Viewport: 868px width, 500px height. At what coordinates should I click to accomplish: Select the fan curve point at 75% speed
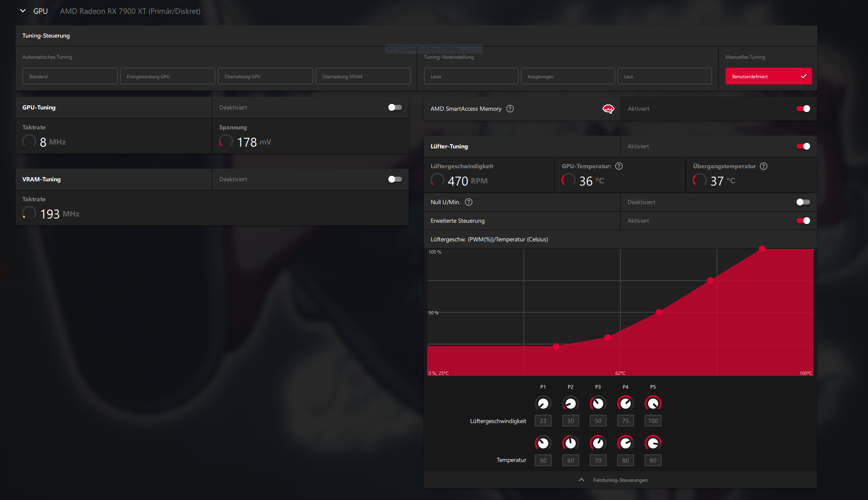pos(710,281)
